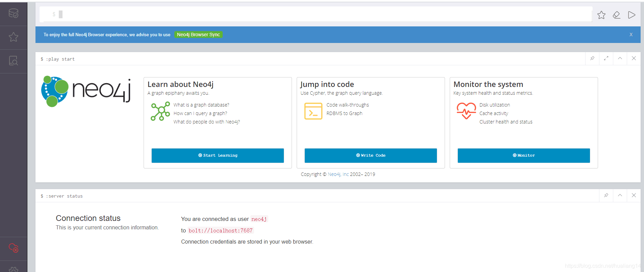Close the :server status frame

coord(634,196)
